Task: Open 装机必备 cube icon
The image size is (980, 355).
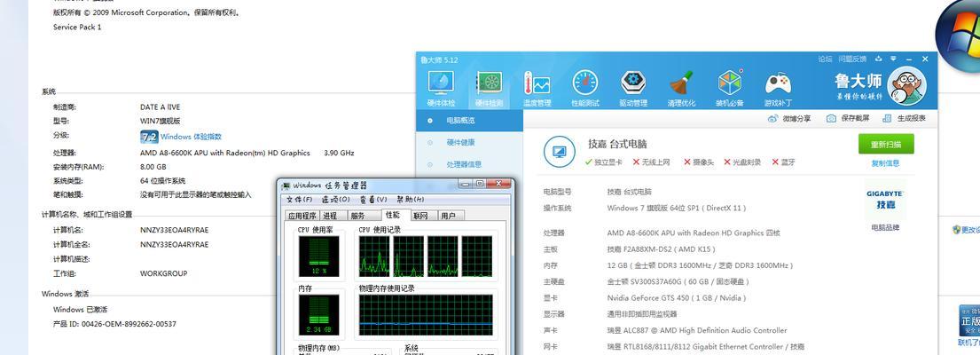Action: 729,89
